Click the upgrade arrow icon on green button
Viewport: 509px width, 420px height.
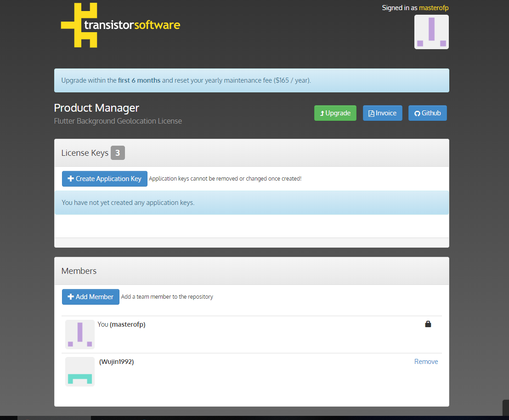pyautogui.click(x=322, y=113)
